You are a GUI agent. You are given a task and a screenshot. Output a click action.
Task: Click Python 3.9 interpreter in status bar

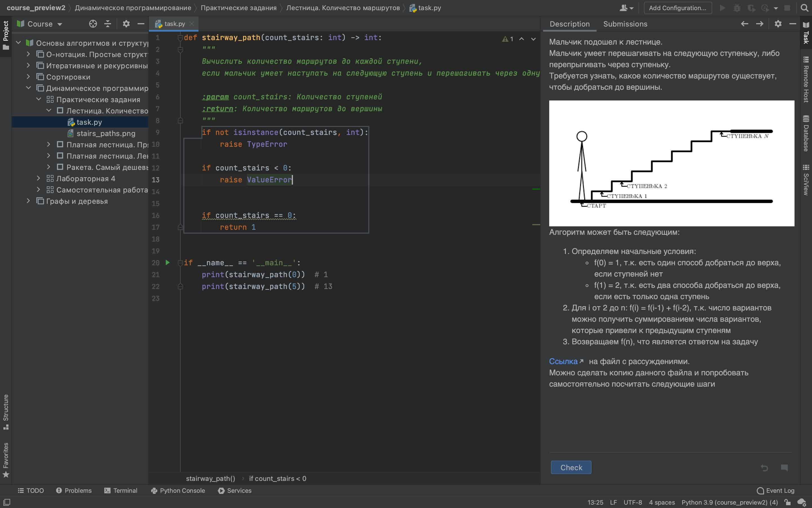(729, 502)
